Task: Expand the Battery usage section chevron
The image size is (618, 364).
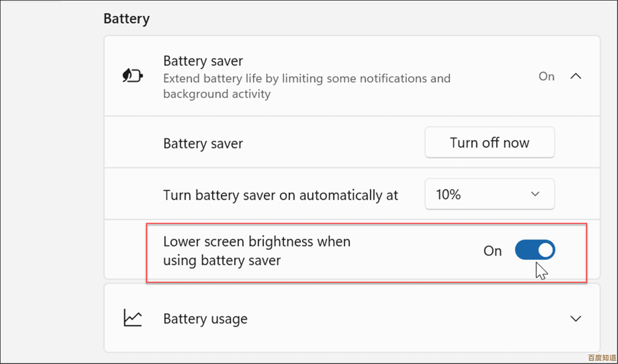Action: [x=576, y=319]
